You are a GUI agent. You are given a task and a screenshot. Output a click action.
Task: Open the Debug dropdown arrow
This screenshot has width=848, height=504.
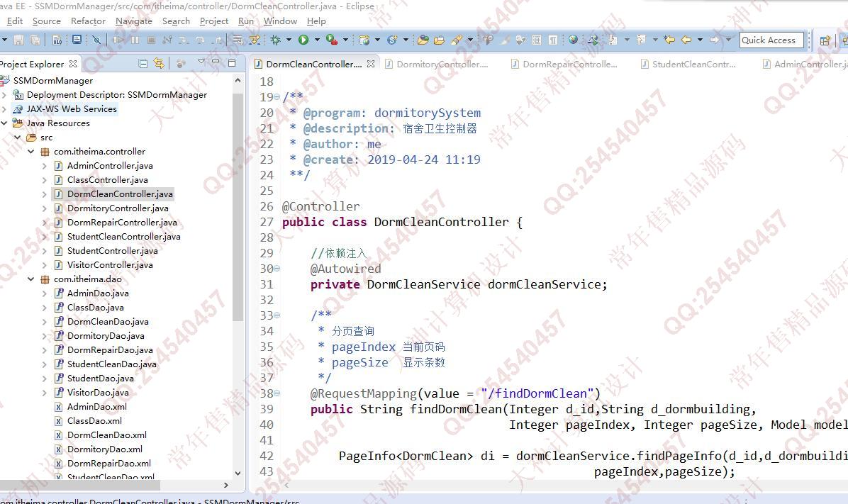coord(289,40)
